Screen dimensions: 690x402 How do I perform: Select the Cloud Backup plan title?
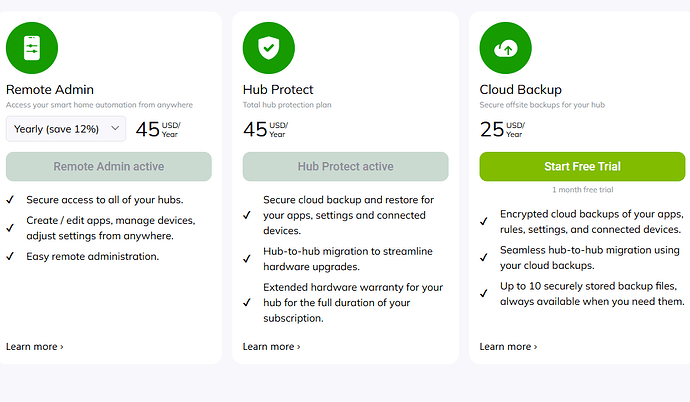[x=520, y=89]
